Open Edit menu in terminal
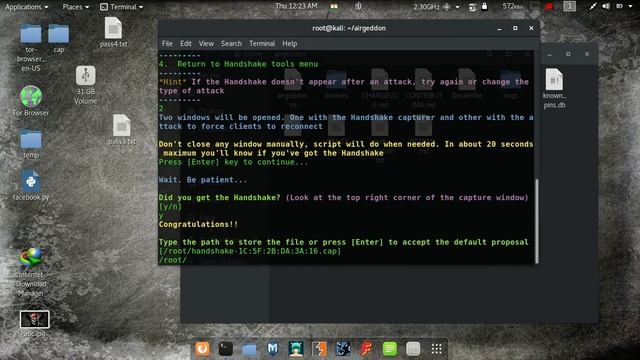Screen dimensions: 640x360 (186, 44)
